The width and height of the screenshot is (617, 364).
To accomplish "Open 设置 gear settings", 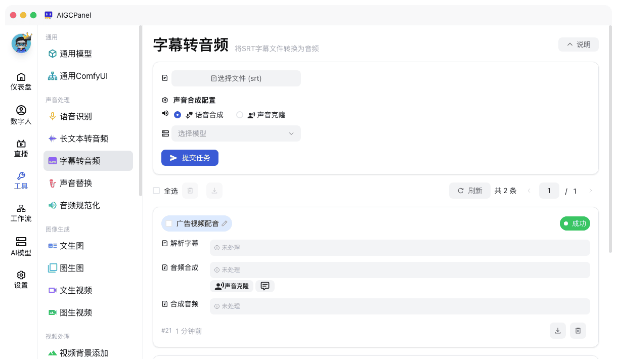I will (x=21, y=280).
